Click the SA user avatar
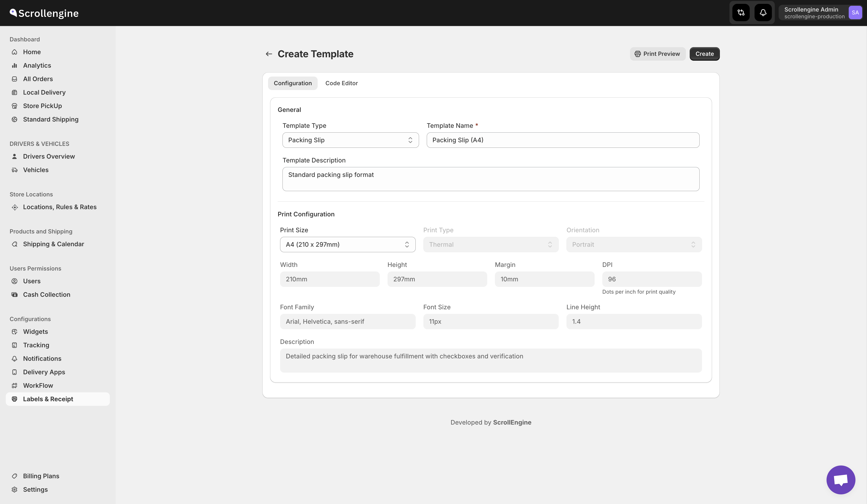This screenshot has width=867, height=504. pyautogui.click(x=855, y=13)
